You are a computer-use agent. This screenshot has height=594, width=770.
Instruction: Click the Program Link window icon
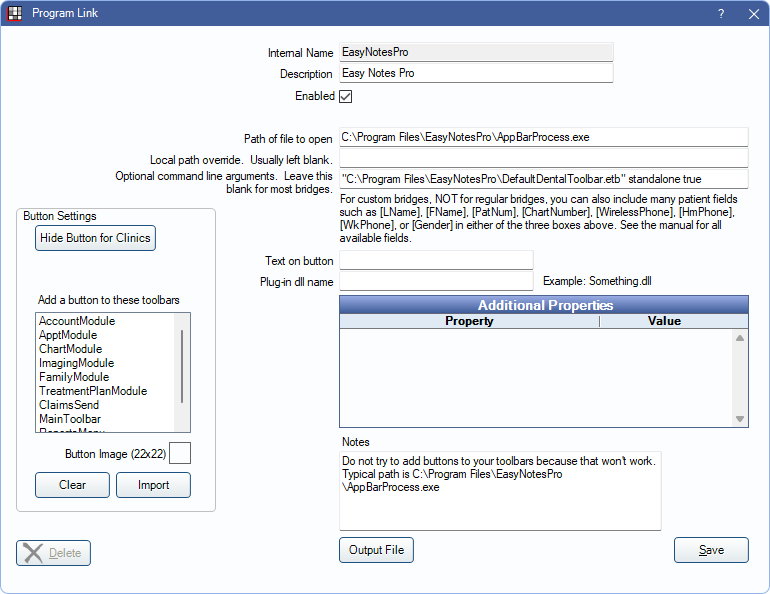(x=15, y=13)
